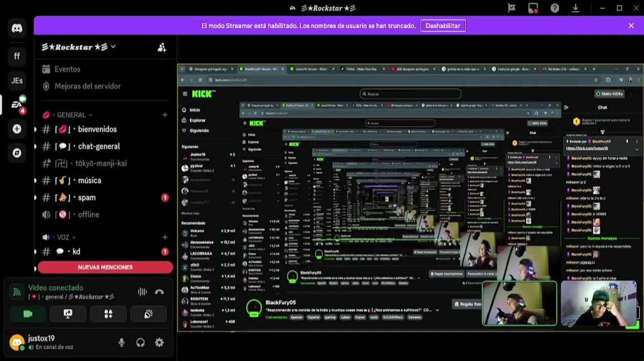Select BlackFury05 Stream browser tab in stream
This screenshot has width=644, height=361.
coord(261,69)
